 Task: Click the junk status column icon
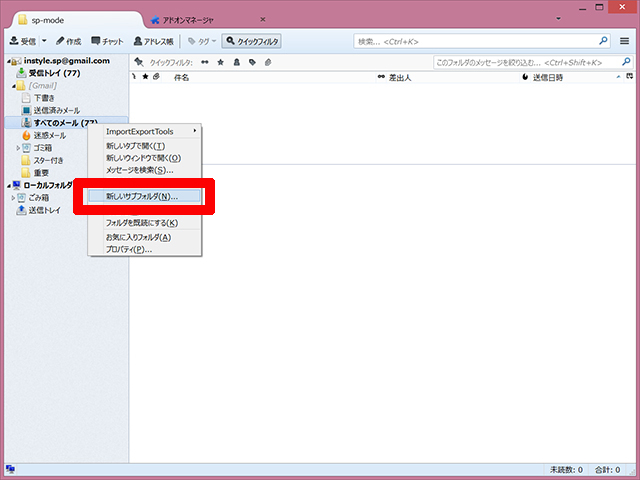click(x=525, y=77)
